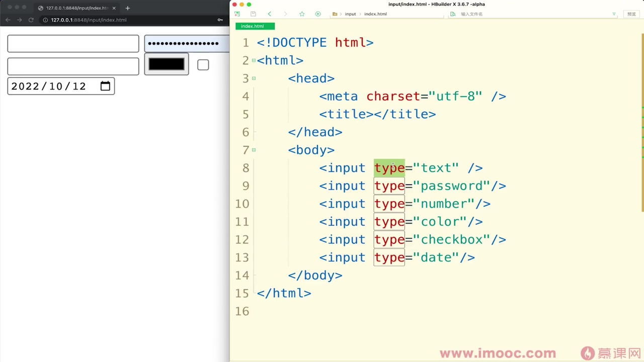Viewport: 644px width, 362px height.
Task: Open the black color picker swatch
Action: coord(167,64)
